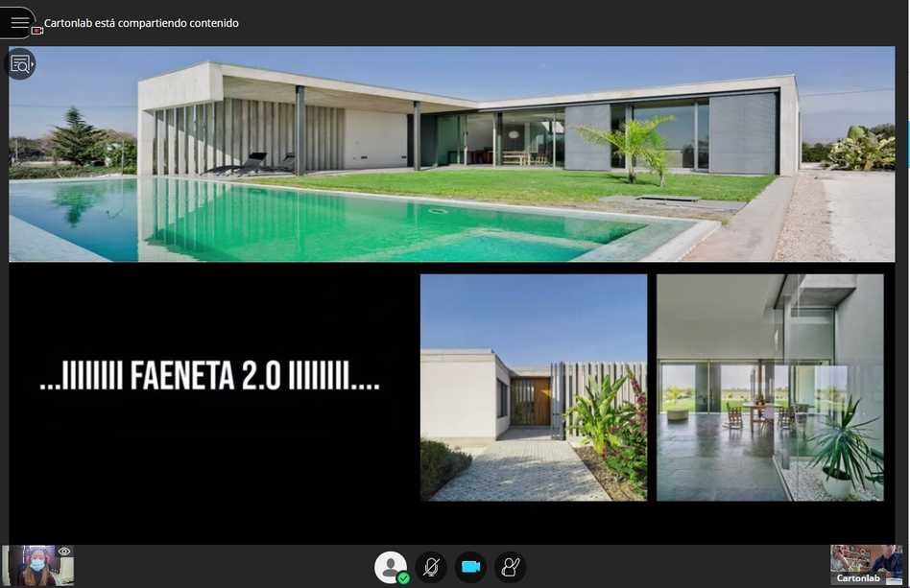
Task: Click the green checkmark status badge
Action: click(404, 578)
